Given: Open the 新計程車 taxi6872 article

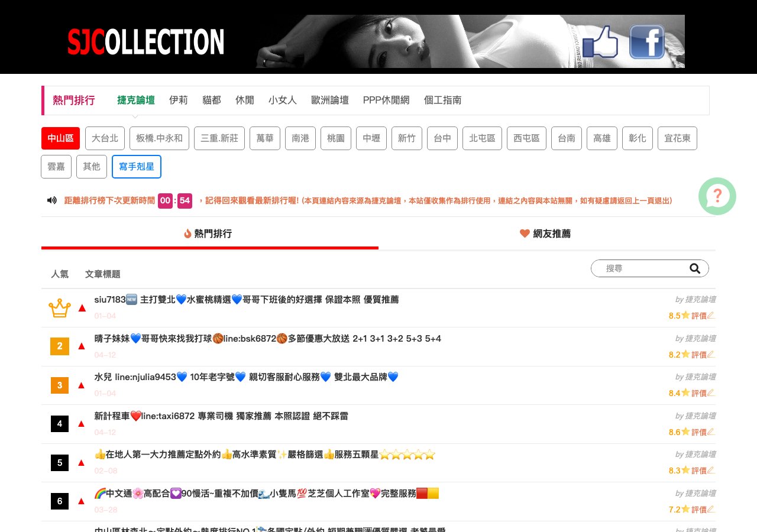Looking at the screenshot, I should (x=221, y=416).
